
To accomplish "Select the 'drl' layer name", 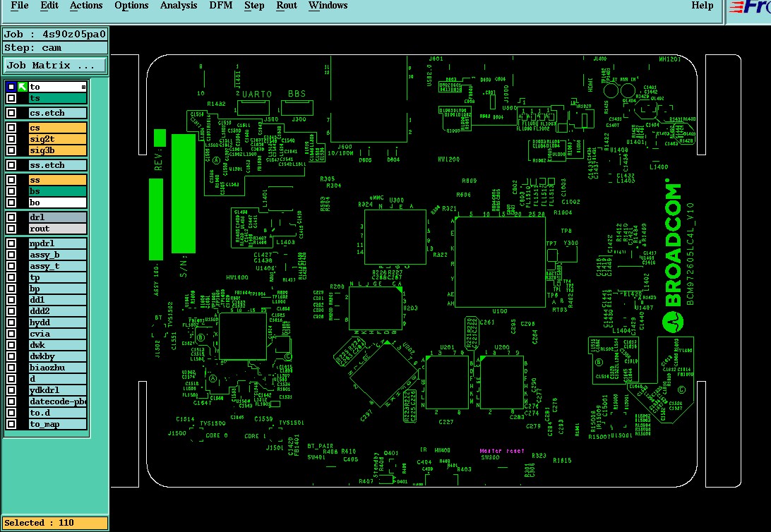I will point(57,217).
